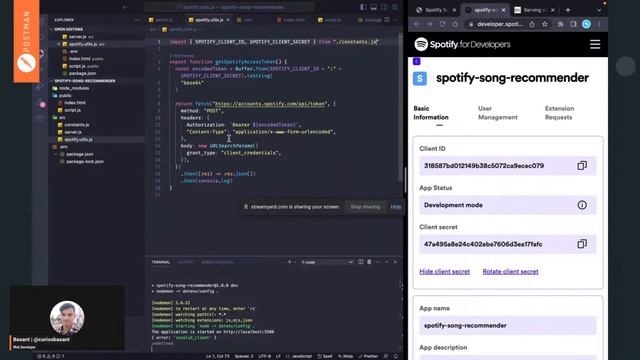The width and height of the screenshot is (640, 360).
Task: Stop sharing the screen
Action: 365,207
